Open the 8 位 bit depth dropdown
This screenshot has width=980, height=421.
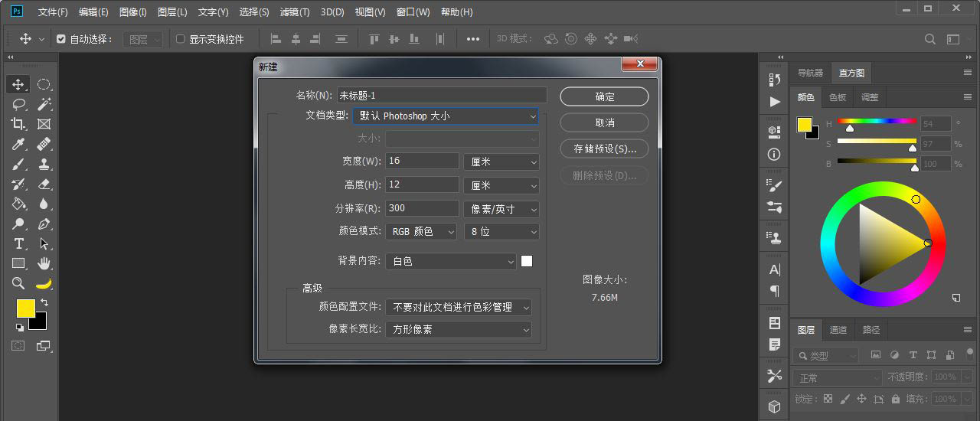coord(501,231)
